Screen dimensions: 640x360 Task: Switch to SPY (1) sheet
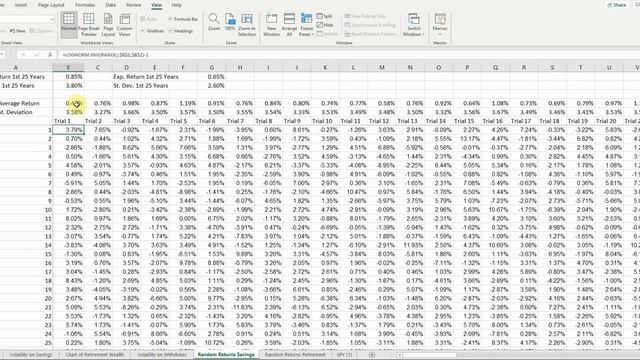(344, 355)
